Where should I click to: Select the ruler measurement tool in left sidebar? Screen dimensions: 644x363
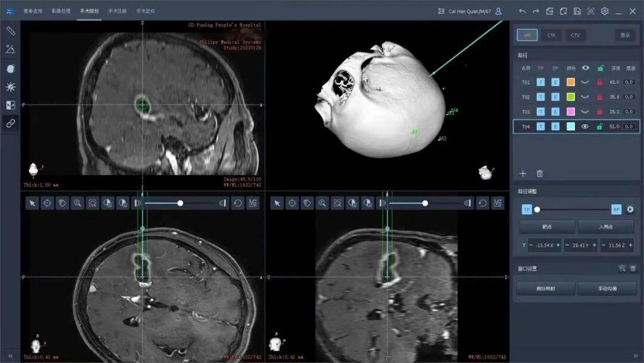pos(11,31)
